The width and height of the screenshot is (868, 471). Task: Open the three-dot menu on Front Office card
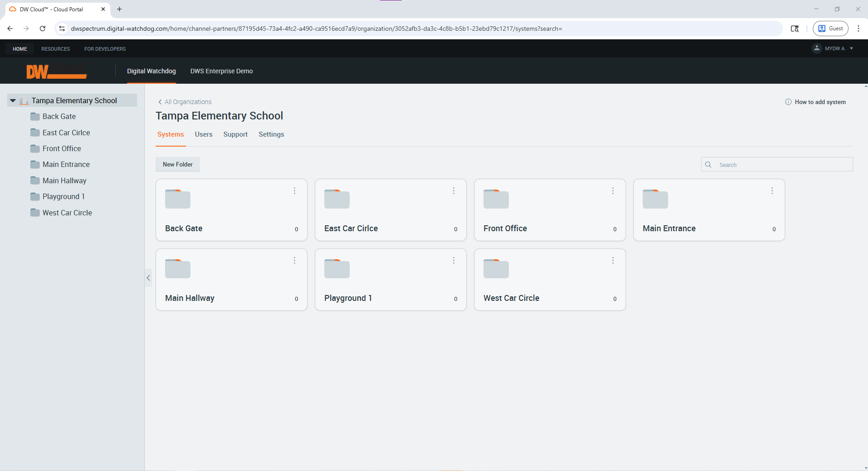(x=613, y=191)
